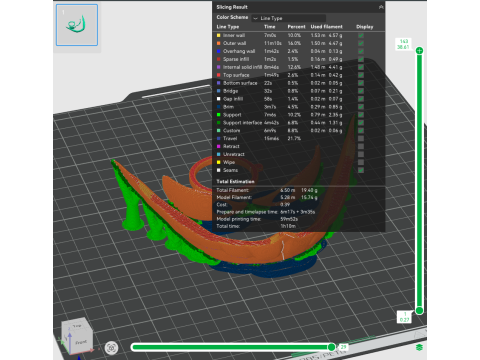480x360 pixels.
Task: Click the Percent column header
Action: (296, 27)
